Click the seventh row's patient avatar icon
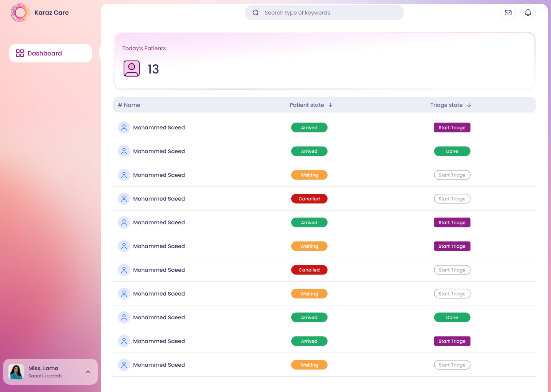This screenshot has width=551, height=392. [124, 270]
